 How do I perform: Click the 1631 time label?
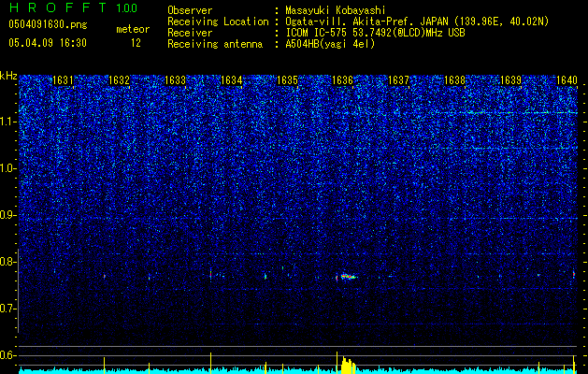[x=63, y=80]
